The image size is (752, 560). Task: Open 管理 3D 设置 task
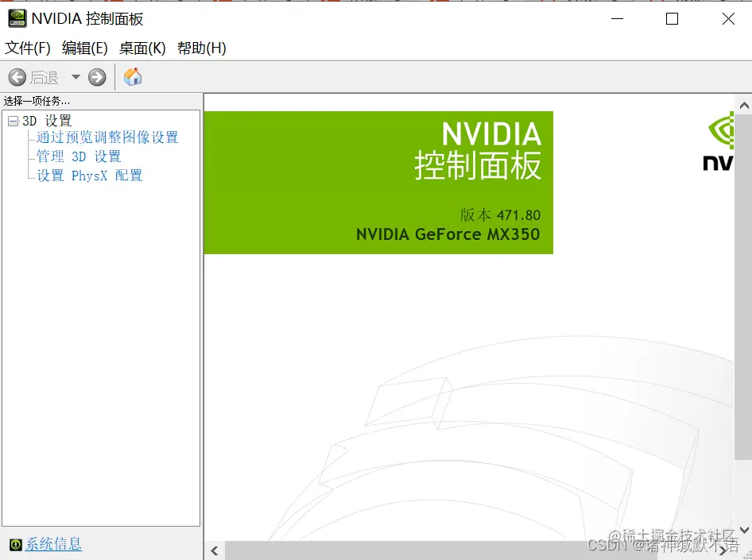[79, 156]
